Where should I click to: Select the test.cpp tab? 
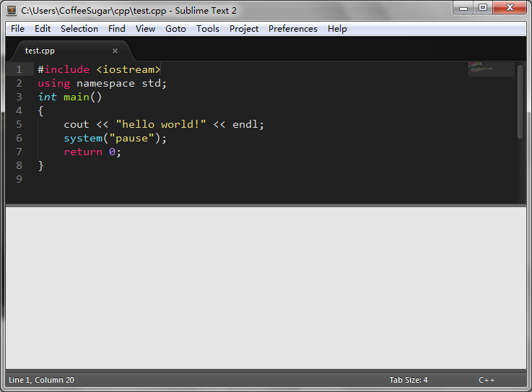(x=71, y=51)
